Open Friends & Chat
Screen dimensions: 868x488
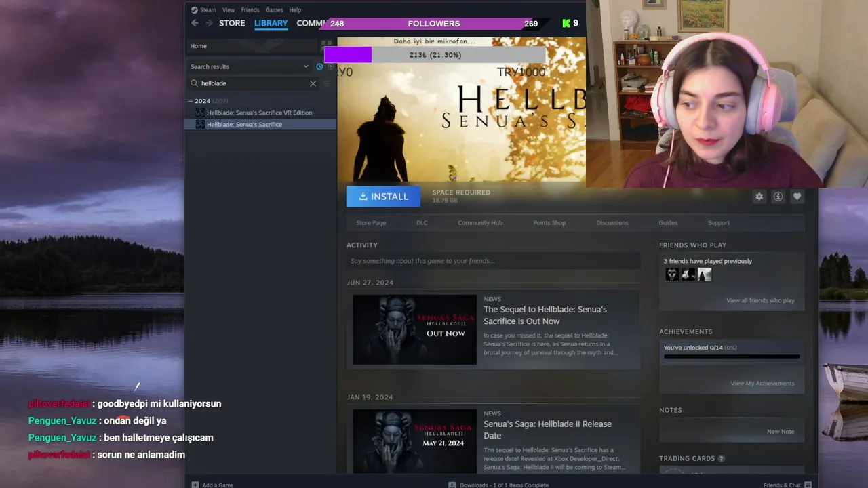tap(782, 485)
